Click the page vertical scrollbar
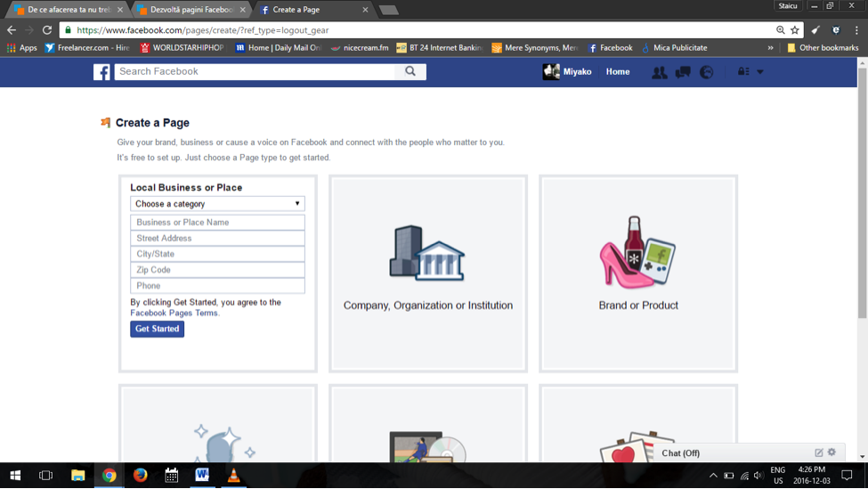The height and width of the screenshot is (489, 868). [x=862, y=194]
